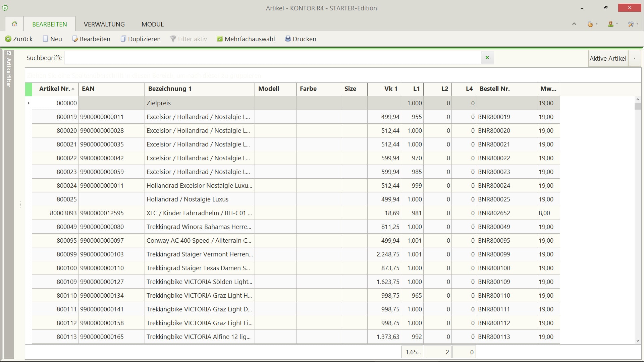Clear search with the green X button
Screen dimensions: 644x362
click(x=487, y=58)
